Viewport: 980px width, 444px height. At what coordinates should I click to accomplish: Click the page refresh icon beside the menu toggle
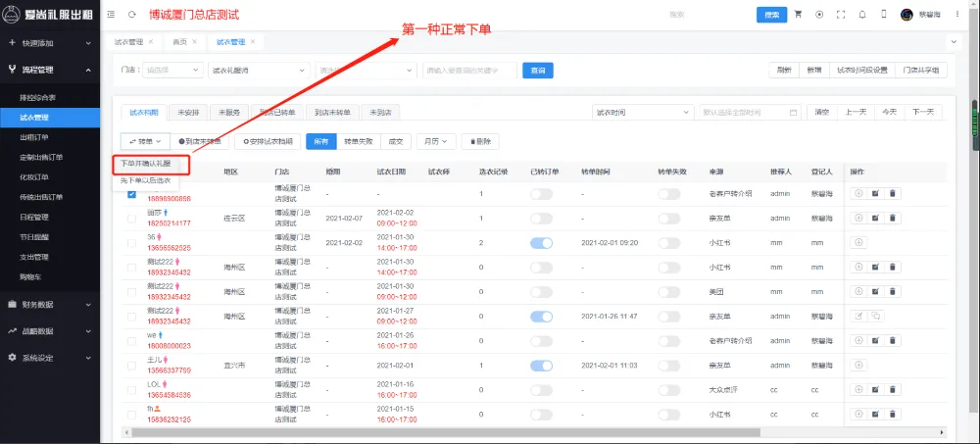point(132,15)
